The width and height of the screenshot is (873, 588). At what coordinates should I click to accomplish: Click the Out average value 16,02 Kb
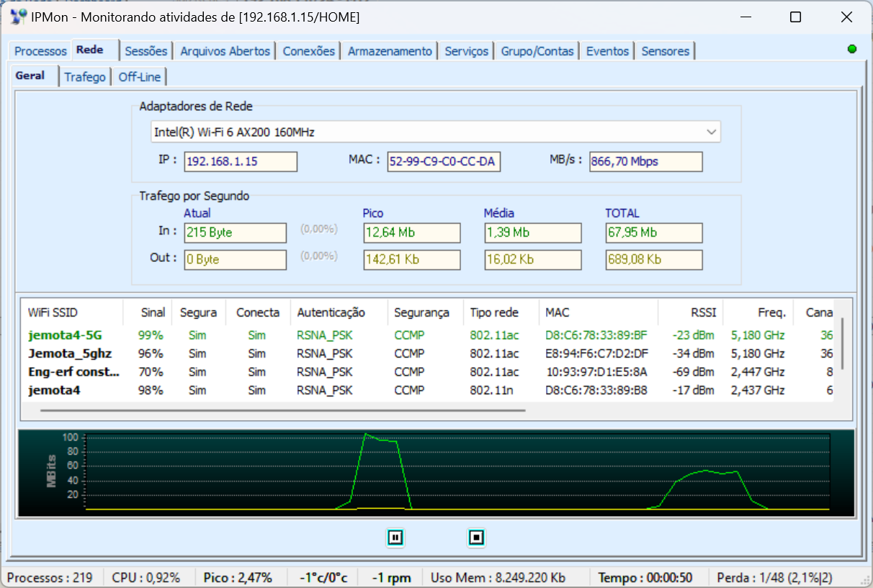(x=533, y=259)
